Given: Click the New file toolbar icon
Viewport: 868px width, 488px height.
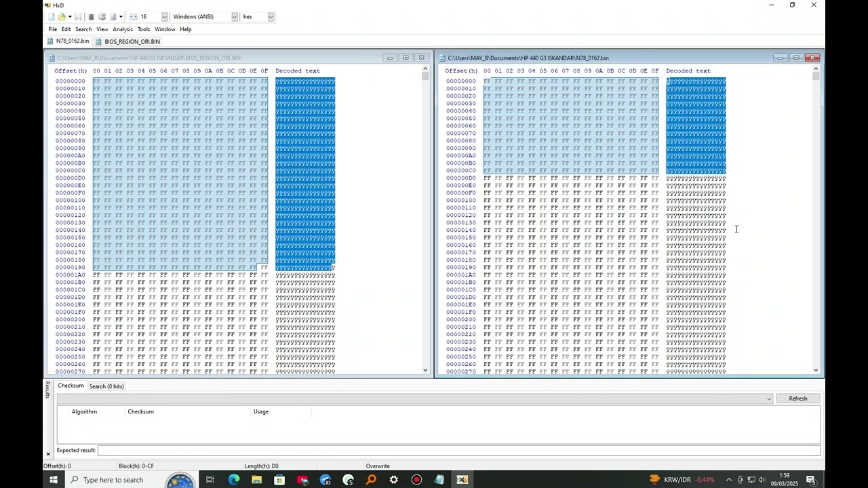Looking at the screenshot, I should [x=51, y=17].
